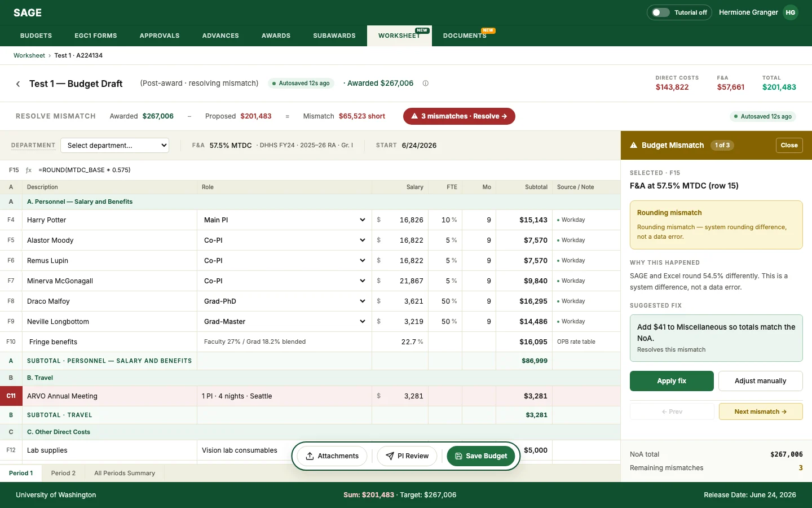
Task: Select the Lab supplies description cell
Action: (109, 450)
